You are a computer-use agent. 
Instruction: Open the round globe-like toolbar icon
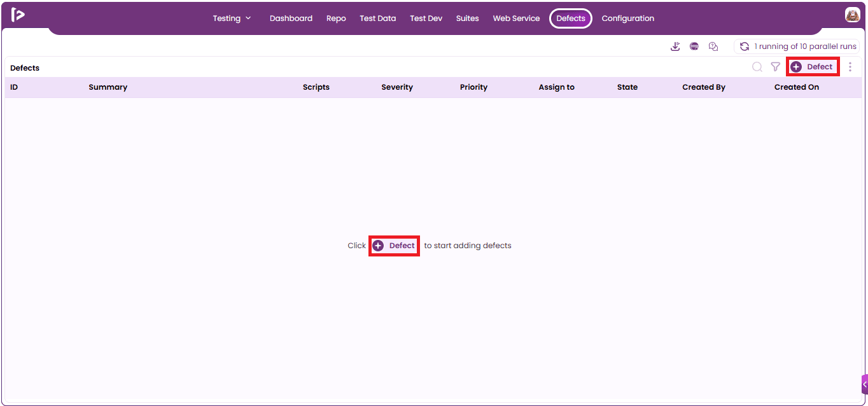(x=694, y=46)
